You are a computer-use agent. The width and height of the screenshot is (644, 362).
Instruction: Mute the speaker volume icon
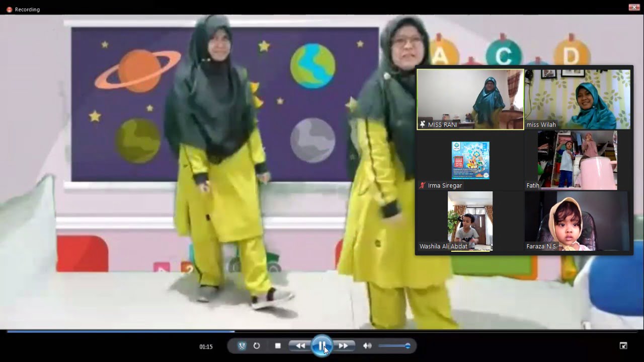[367, 346]
